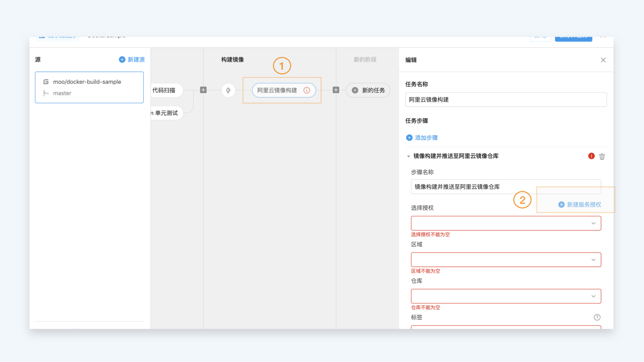Click the warning icon on 阿里云镜像构建 node
This screenshot has width=644, height=362.
click(x=307, y=90)
